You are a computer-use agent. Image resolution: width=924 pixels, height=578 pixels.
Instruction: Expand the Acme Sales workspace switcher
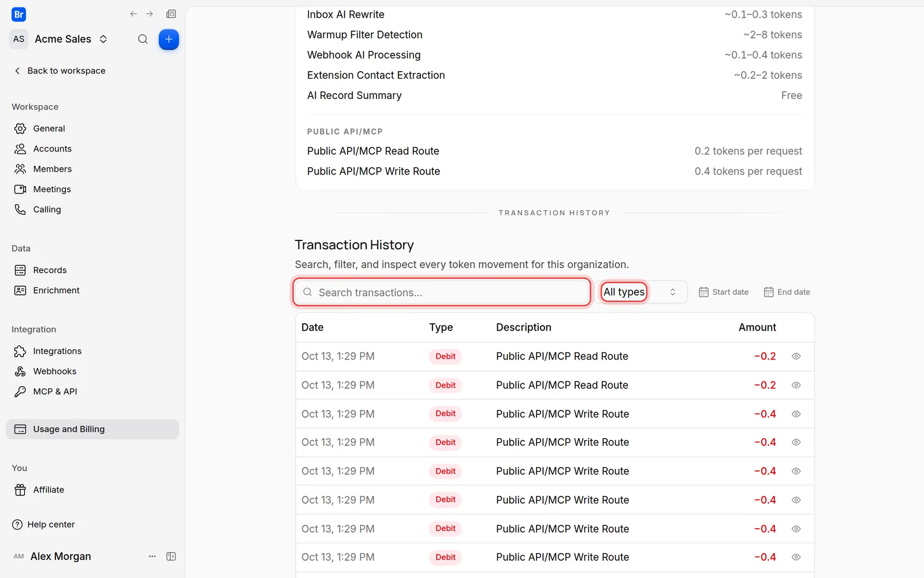pos(72,39)
